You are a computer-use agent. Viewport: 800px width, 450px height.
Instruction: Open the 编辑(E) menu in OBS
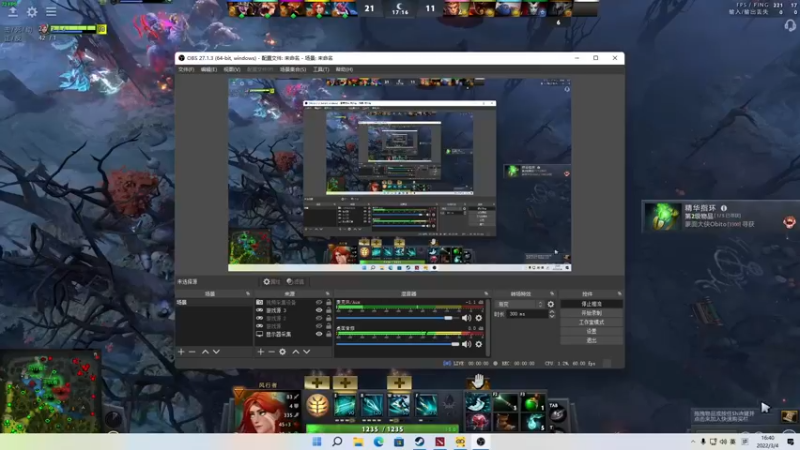coord(209,69)
